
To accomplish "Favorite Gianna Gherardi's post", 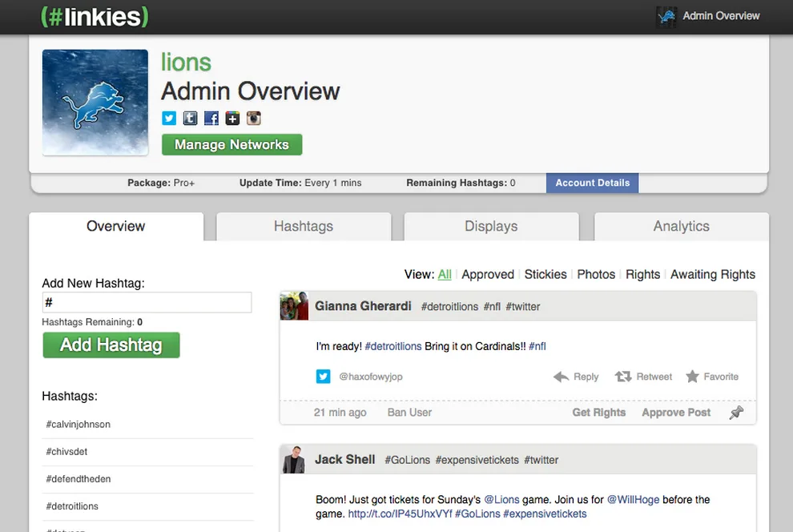I will click(x=712, y=377).
